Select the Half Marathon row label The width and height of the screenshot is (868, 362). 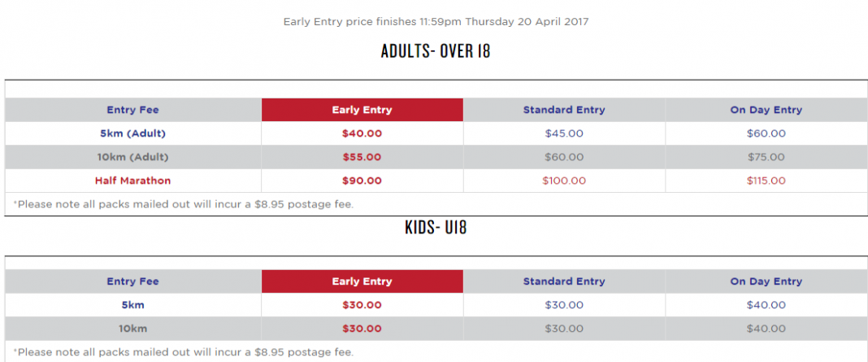(x=132, y=181)
